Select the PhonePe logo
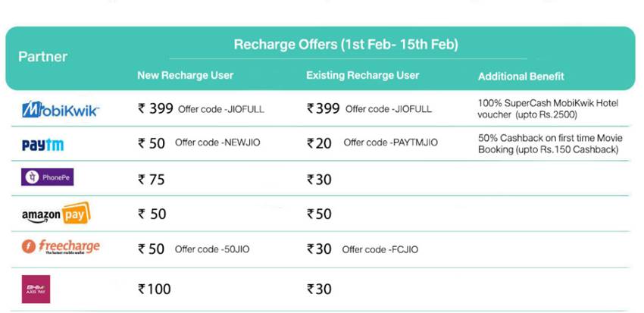Viewport: 644px width, 313px height. 48,178
